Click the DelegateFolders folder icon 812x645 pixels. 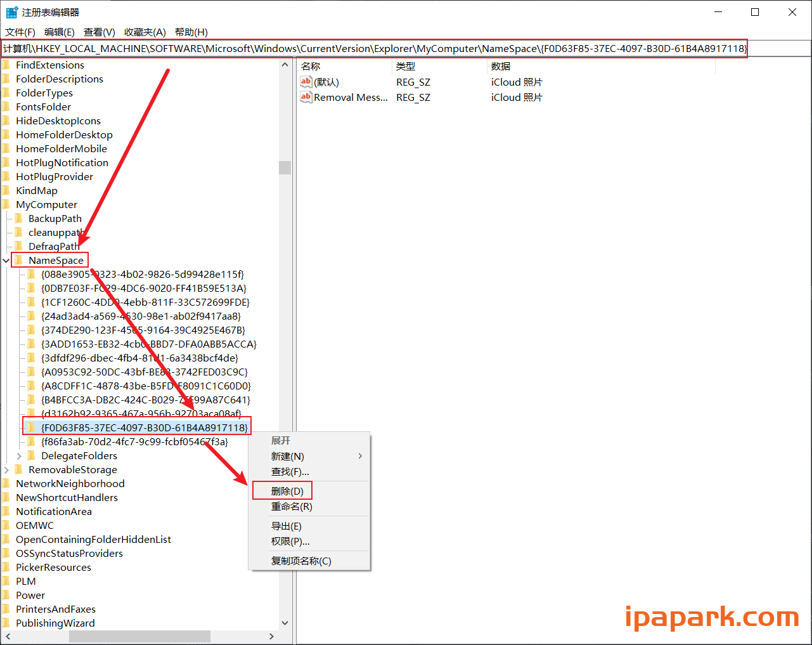(x=32, y=455)
